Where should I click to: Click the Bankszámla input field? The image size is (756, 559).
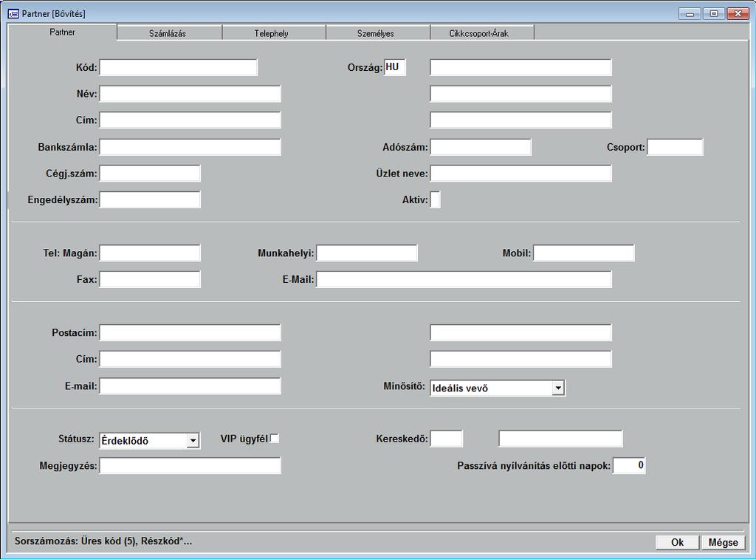point(190,147)
